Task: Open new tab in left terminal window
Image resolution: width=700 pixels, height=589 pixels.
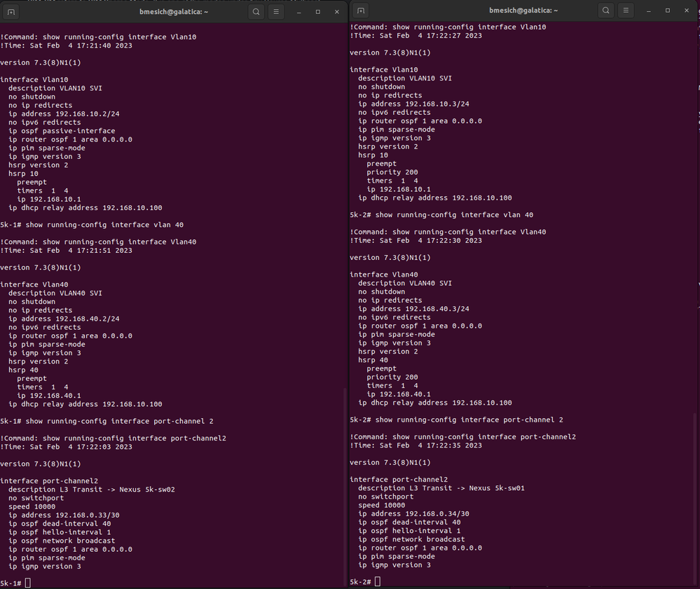Action: (x=11, y=12)
